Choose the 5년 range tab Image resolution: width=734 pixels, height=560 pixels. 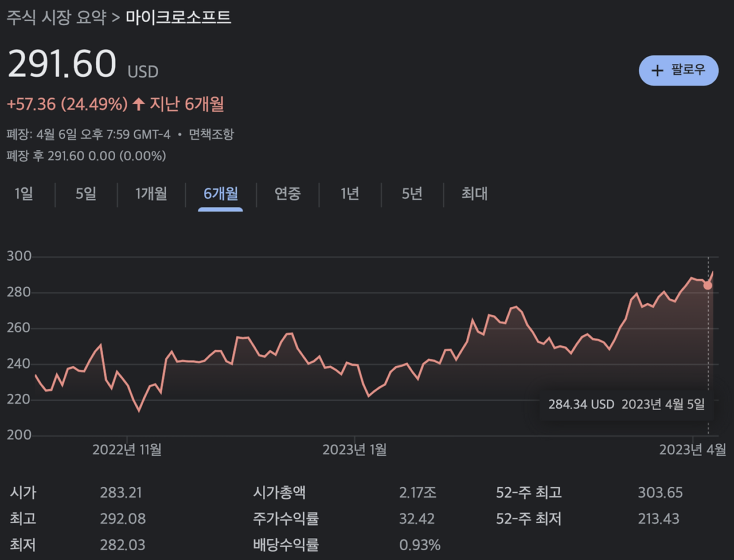point(412,194)
